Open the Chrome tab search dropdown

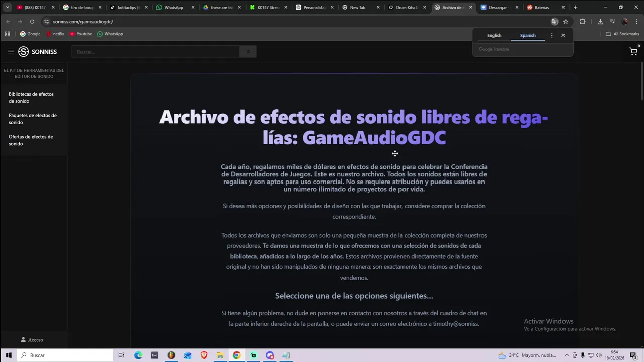tap(7, 7)
